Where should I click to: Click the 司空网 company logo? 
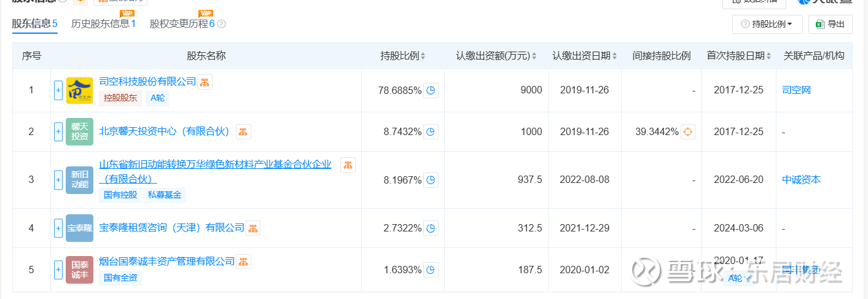tap(79, 90)
